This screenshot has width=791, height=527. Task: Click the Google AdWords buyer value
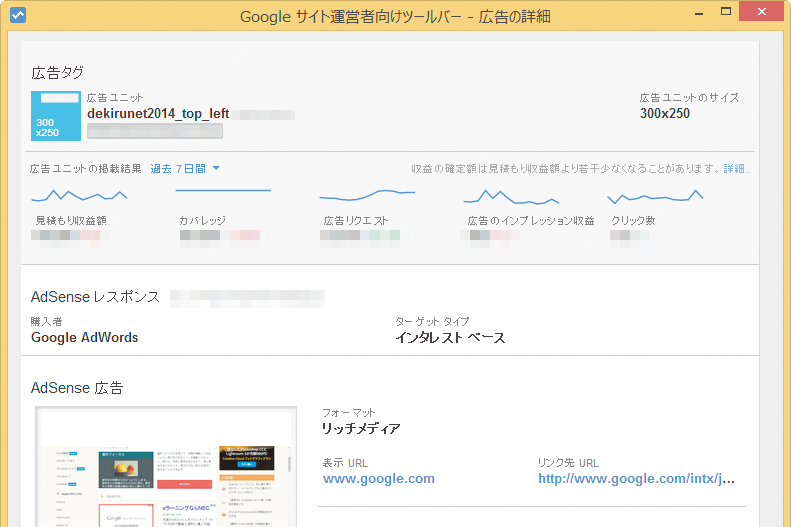(x=85, y=337)
